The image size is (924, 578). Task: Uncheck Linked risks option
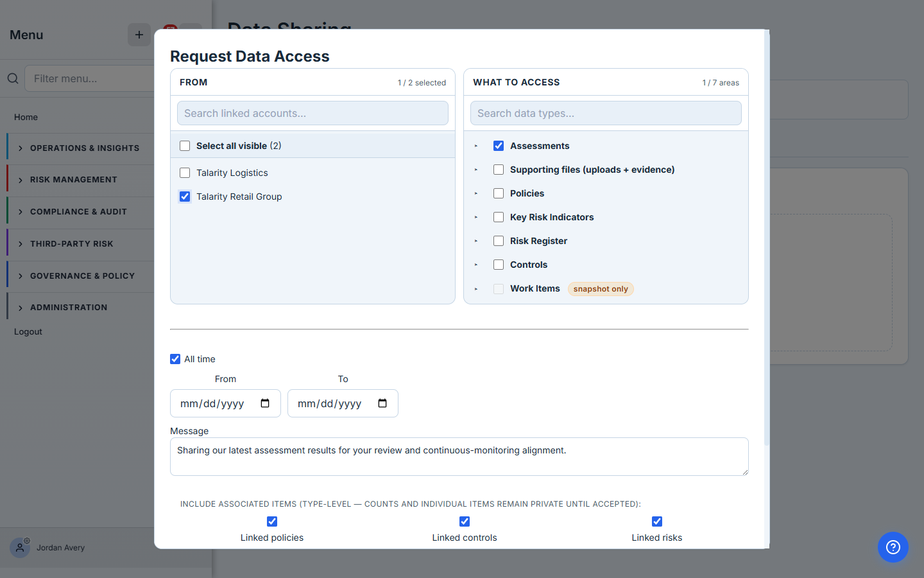(657, 521)
